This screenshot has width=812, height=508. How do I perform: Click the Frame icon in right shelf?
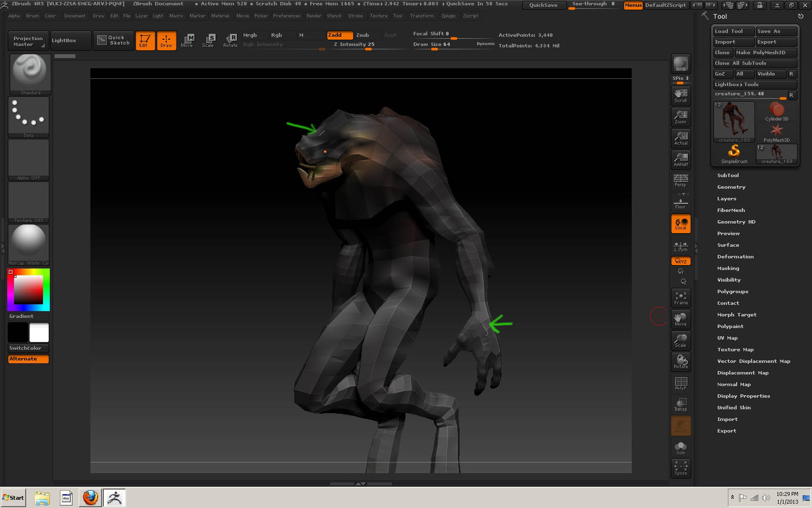[681, 298]
